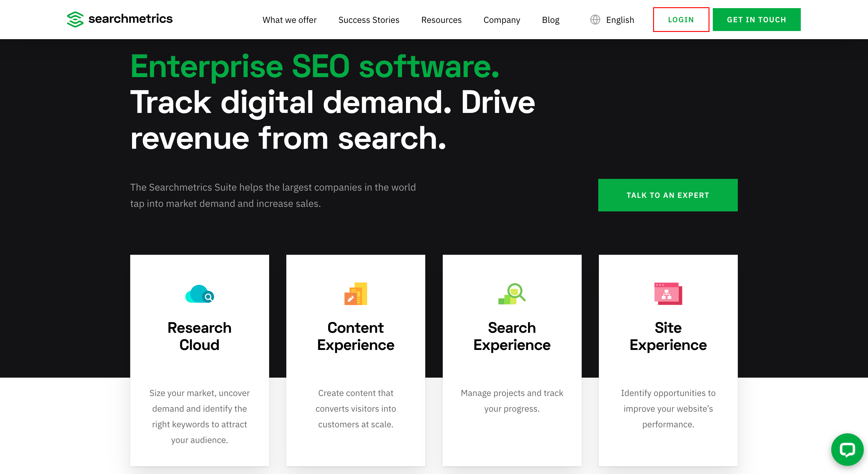Click the Search Experience magnifier icon
Viewport: 868px width, 474px height.
[x=512, y=294]
